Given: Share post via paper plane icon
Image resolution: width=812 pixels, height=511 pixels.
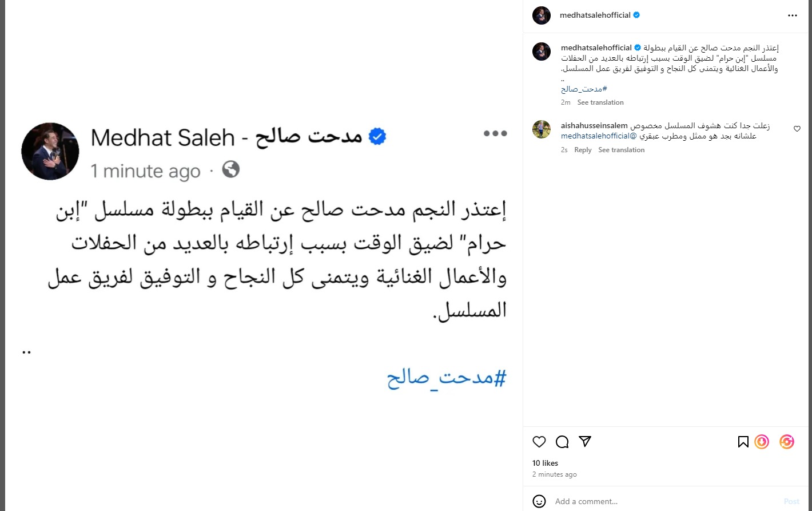Looking at the screenshot, I should 584,441.
